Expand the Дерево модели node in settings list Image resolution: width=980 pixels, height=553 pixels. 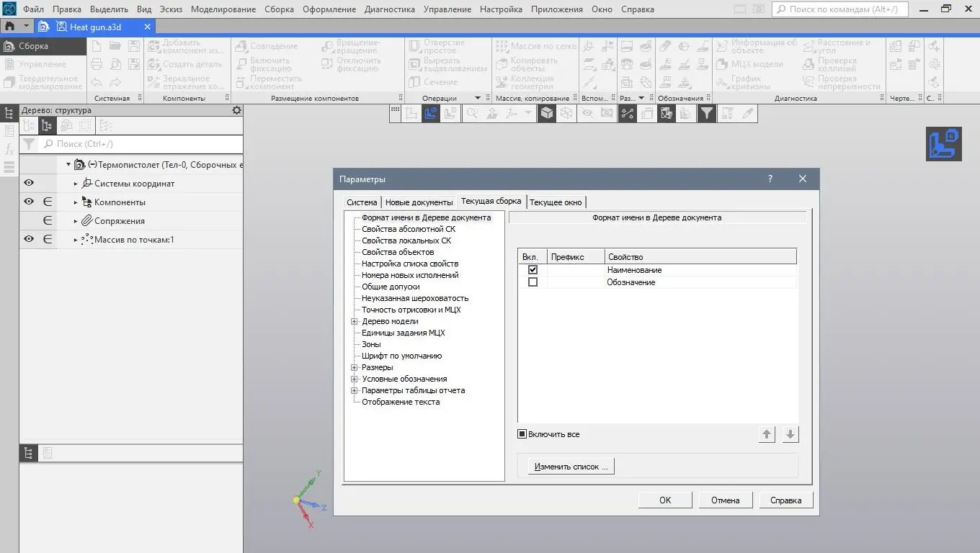coord(355,321)
